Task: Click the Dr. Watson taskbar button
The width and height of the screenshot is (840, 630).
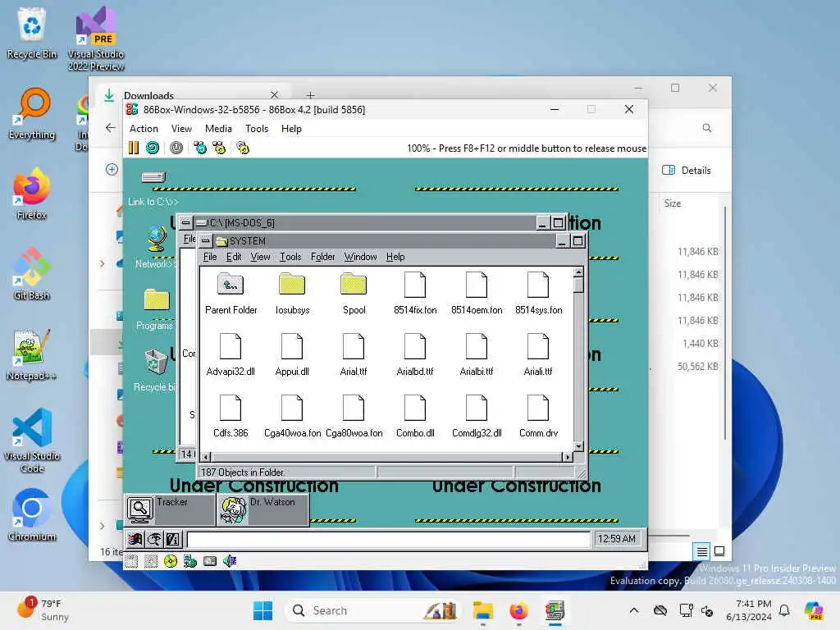Action: coord(263,509)
